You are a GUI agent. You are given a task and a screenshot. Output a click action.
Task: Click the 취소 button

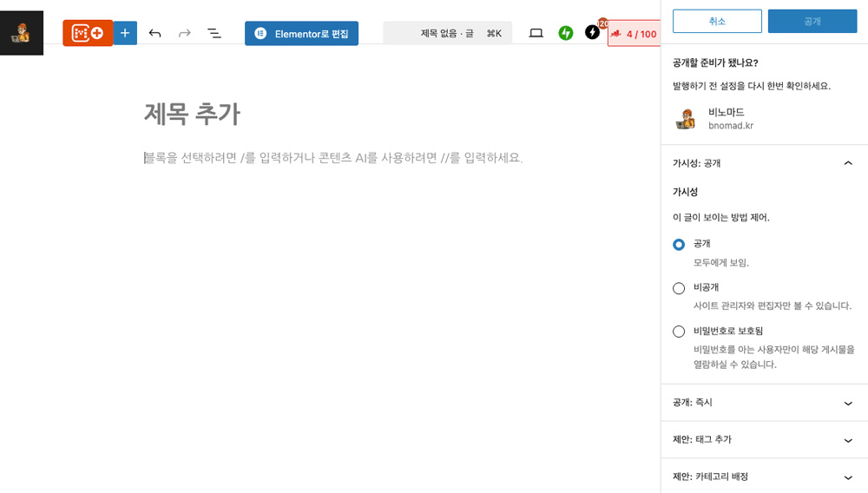[717, 21]
